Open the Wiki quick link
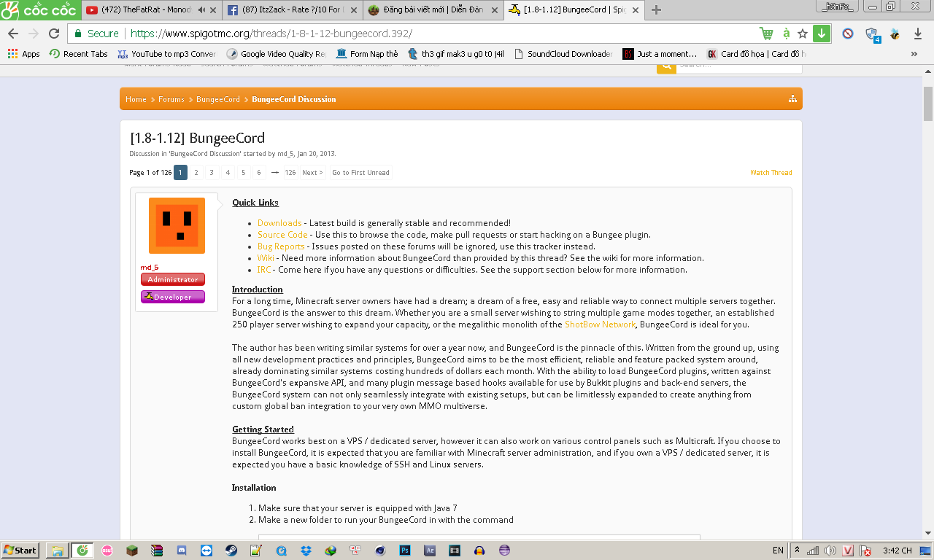 pos(266,258)
